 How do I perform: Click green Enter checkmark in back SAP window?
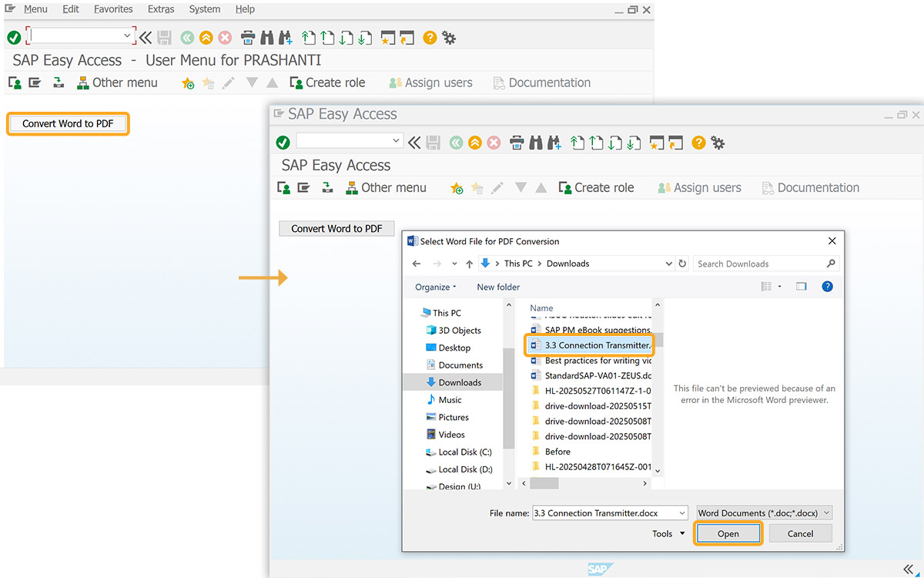click(x=14, y=37)
